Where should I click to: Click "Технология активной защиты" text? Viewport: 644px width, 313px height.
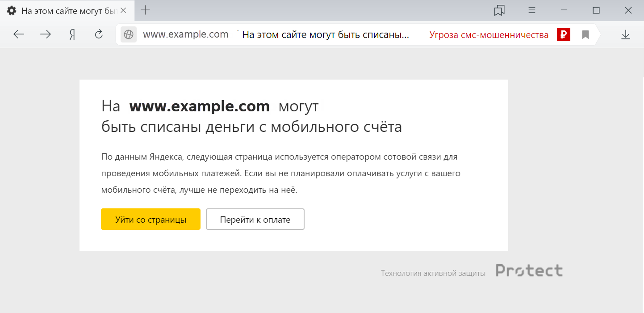point(433,273)
